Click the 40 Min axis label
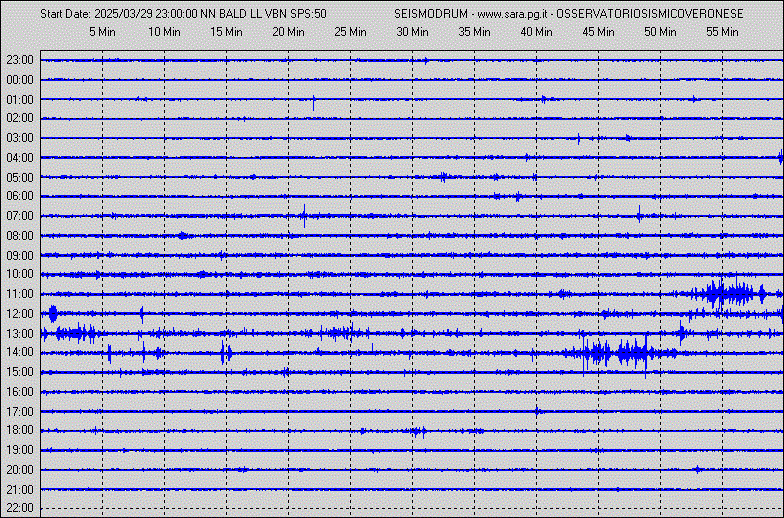Image resolution: width=784 pixels, height=518 pixels. tap(536, 32)
